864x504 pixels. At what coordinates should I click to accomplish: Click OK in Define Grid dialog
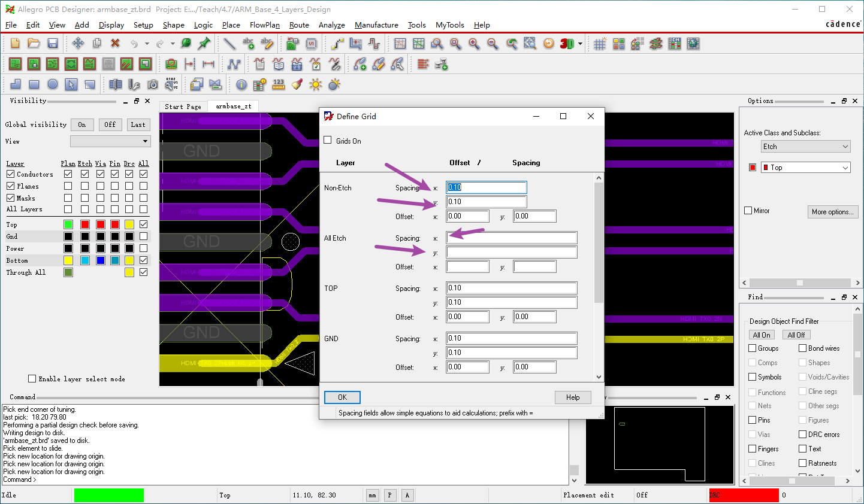point(342,397)
